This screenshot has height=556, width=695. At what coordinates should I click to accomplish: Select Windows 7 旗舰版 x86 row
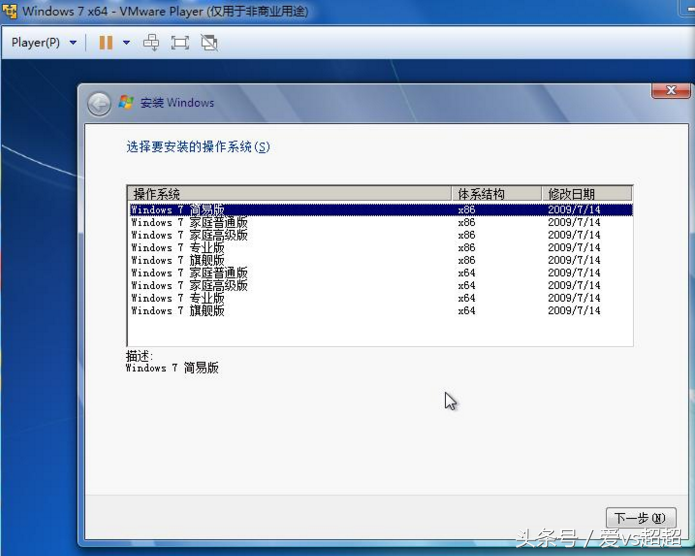[381, 260]
